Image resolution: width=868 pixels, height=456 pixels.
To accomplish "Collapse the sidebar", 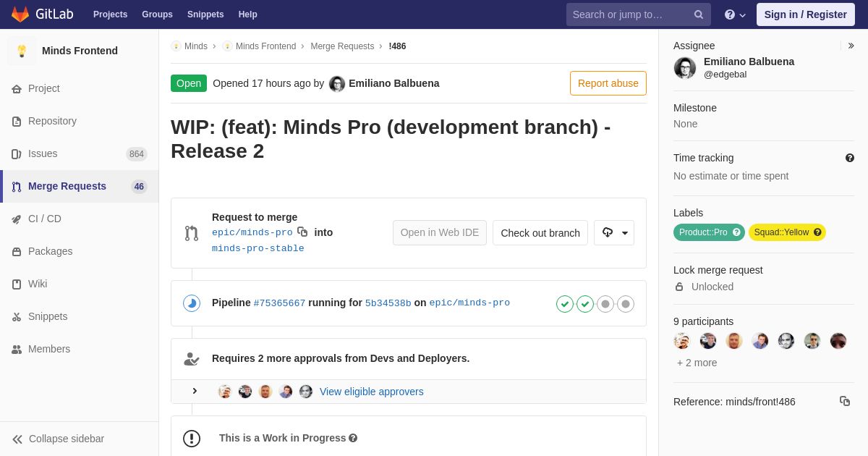I will tap(80, 439).
